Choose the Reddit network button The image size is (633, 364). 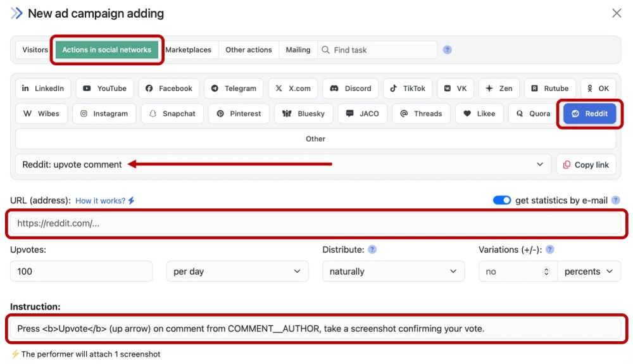tap(590, 114)
